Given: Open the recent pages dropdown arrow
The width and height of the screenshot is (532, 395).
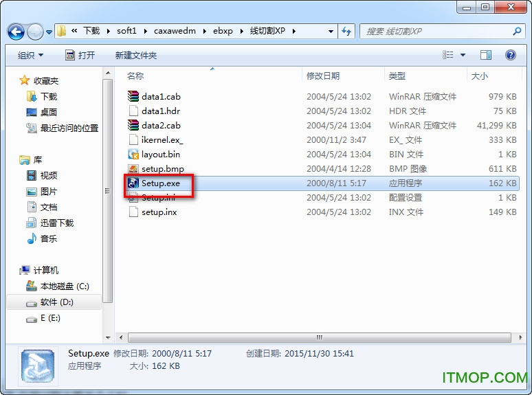Looking at the screenshot, I should pyautogui.click(x=49, y=32).
